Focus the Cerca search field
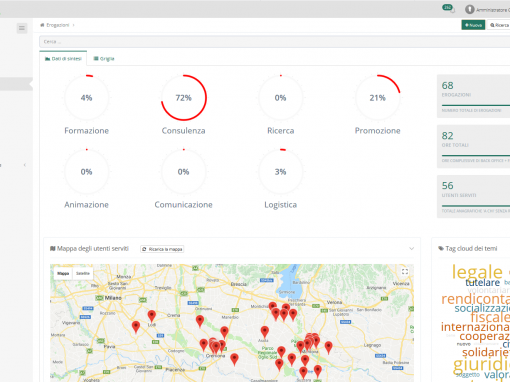 point(275,42)
